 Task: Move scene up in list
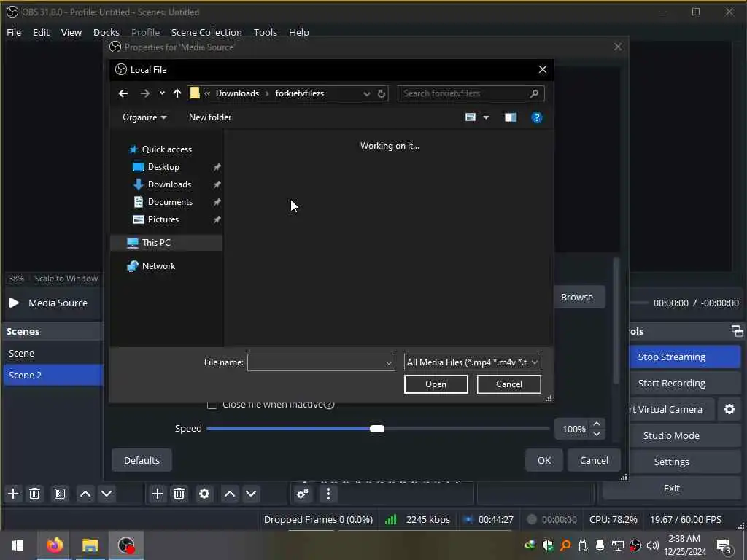(x=85, y=494)
